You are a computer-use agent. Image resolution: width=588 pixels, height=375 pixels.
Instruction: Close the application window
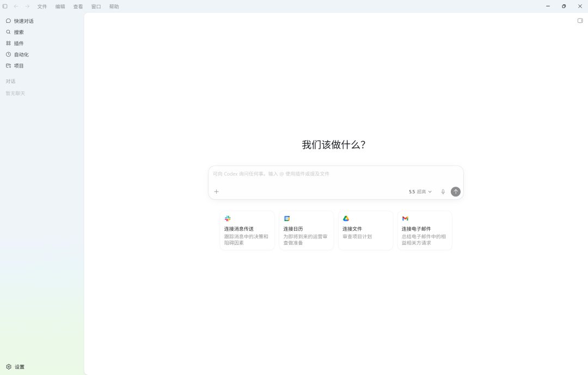coord(580,7)
